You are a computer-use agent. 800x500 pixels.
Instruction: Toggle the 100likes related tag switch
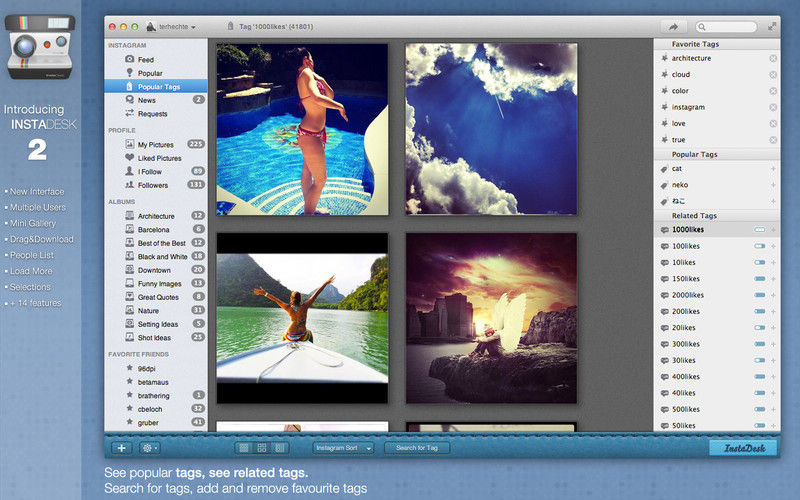[760, 246]
